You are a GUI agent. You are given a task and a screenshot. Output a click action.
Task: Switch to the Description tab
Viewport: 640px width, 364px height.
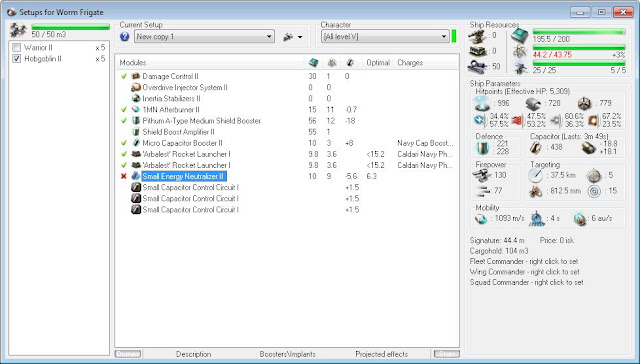tap(193, 354)
